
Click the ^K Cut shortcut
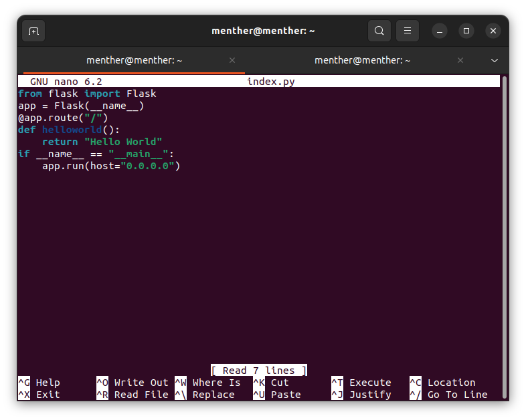click(x=271, y=383)
